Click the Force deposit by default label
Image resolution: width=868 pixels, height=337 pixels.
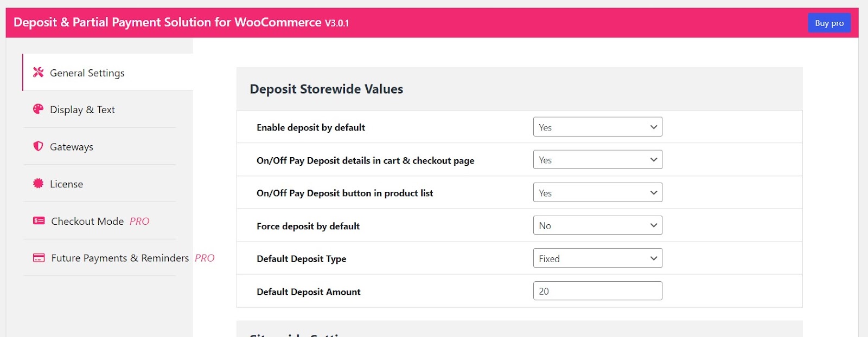click(x=308, y=226)
